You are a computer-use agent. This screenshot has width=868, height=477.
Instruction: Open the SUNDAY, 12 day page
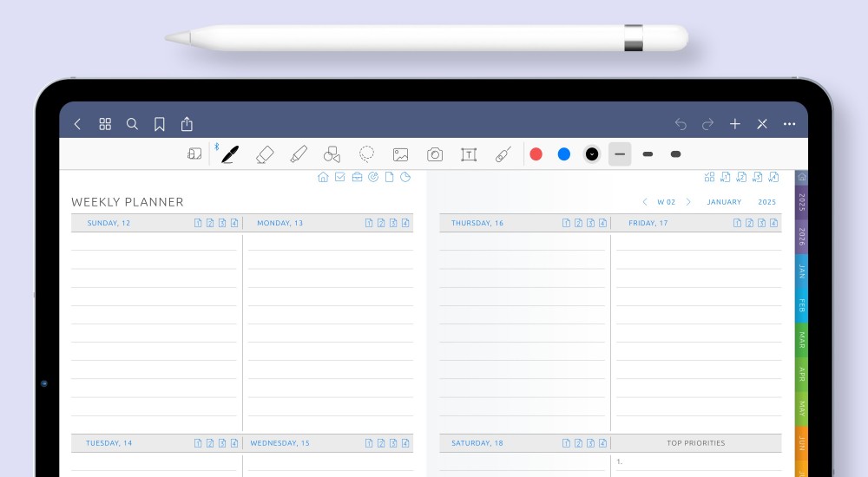point(108,224)
